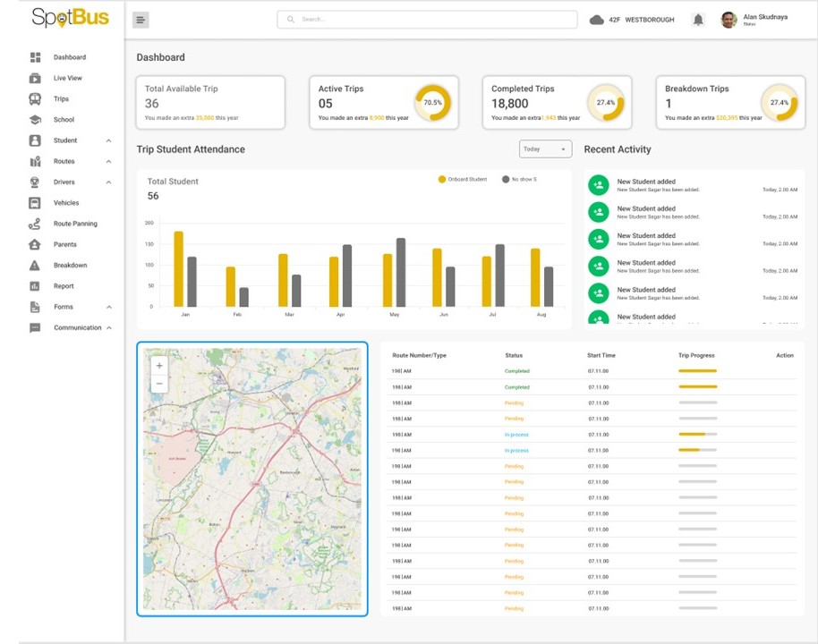Open the Report chart icon
Image resolution: width=818 pixels, height=644 pixels.
tap(32, 285)
